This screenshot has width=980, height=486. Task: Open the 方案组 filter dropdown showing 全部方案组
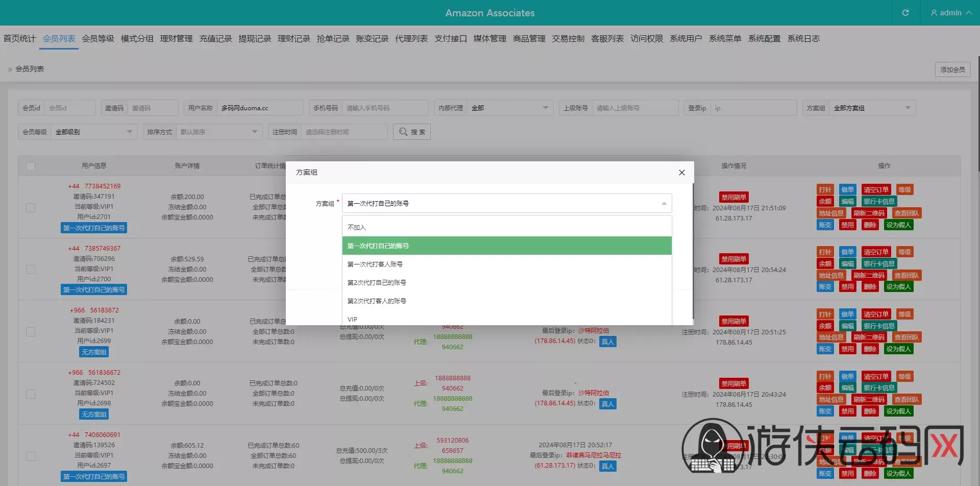(872, 108)
